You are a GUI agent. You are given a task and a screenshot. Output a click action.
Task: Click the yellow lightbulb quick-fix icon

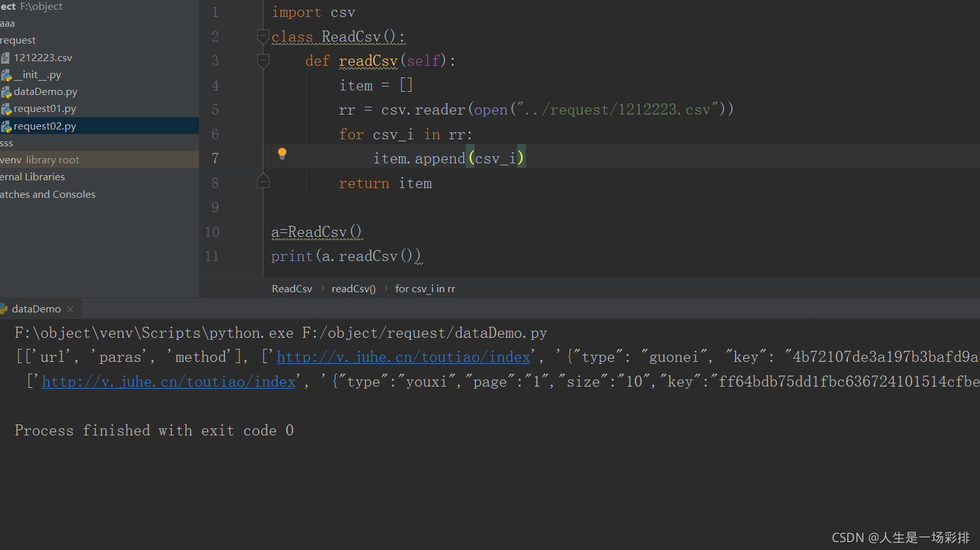point(282,154)
